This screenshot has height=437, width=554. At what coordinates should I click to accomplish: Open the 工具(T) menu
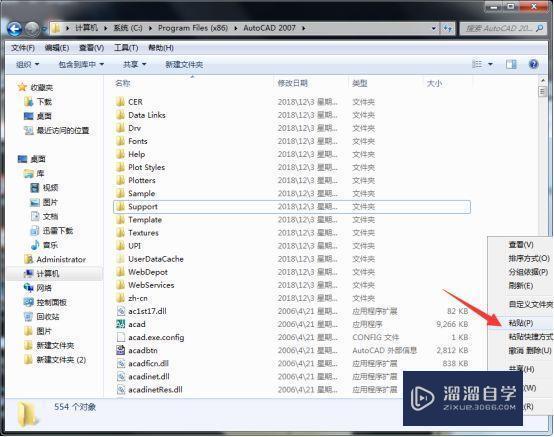(126, 48)
